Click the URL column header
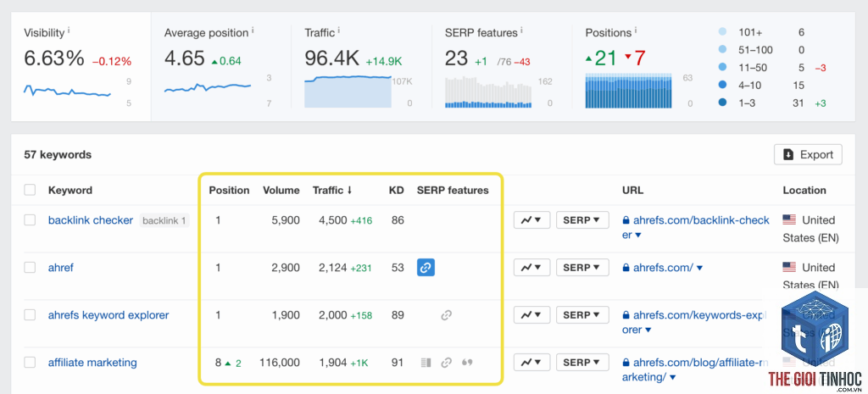Viewport: 868px width, 394px height. 632,191
